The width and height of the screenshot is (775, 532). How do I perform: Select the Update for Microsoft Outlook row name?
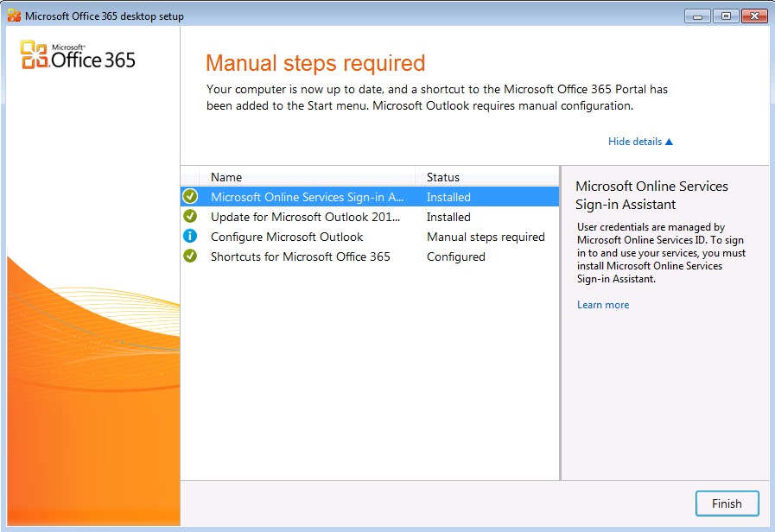pyautogui.click(x=305, y=217)
